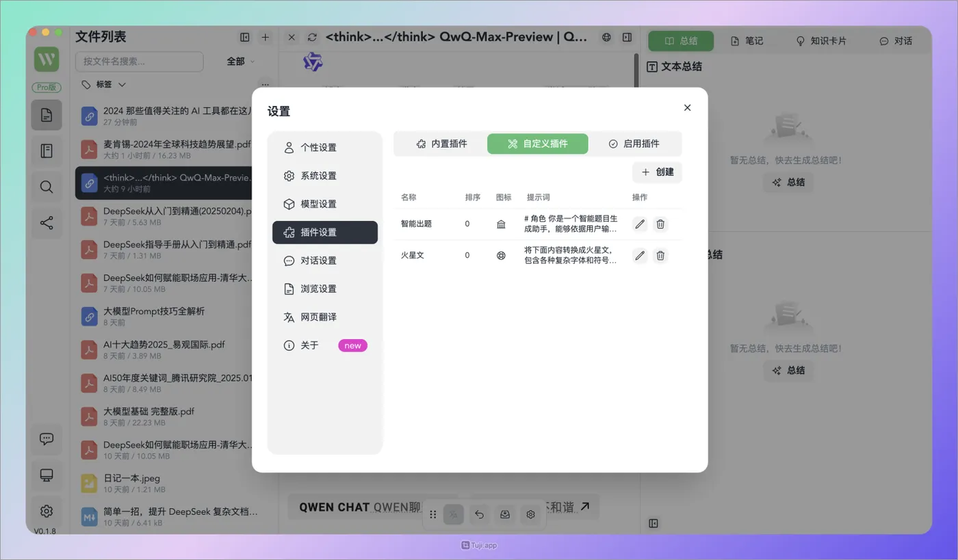Open file AI十大趋势2025_易观国际.pdf
958x560 pixels.
click(164, 349)
